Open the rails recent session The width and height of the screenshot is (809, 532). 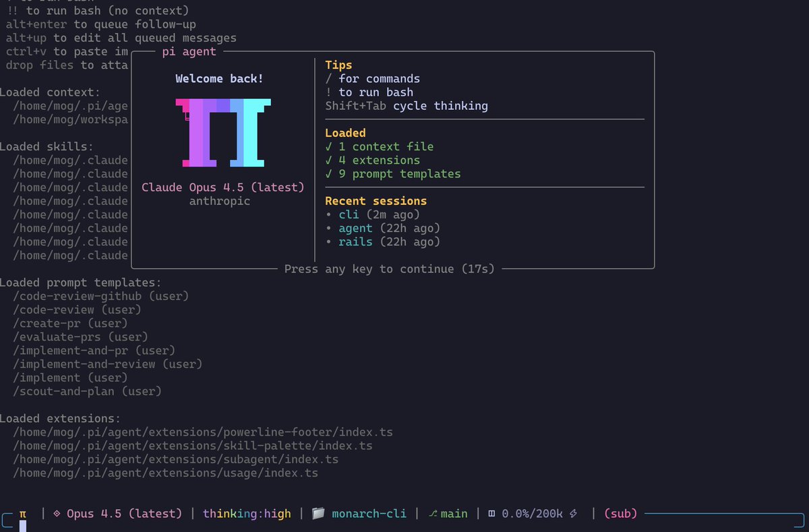click(355, 242)
